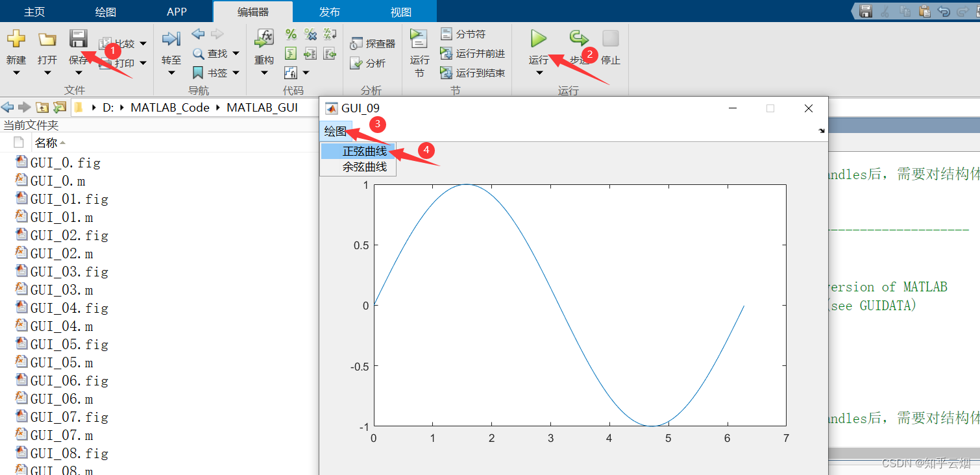Viewport: 980px width, 475px height.
Task: Click the uncomment percent icon
Action: coord(310,34)
